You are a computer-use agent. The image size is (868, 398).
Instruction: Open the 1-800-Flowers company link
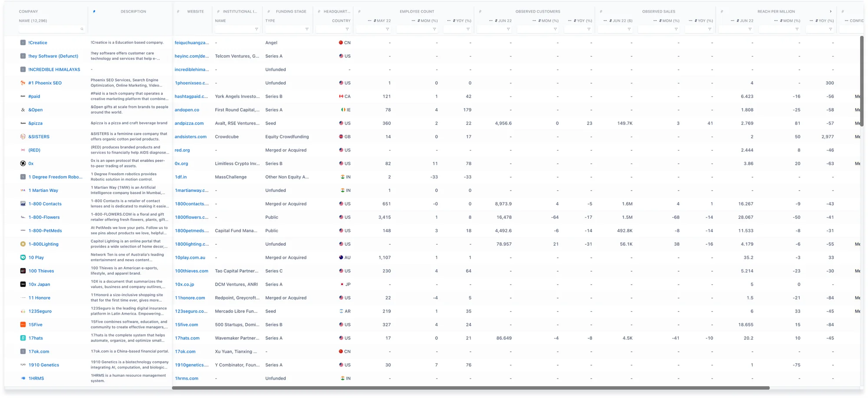(44, 217)
